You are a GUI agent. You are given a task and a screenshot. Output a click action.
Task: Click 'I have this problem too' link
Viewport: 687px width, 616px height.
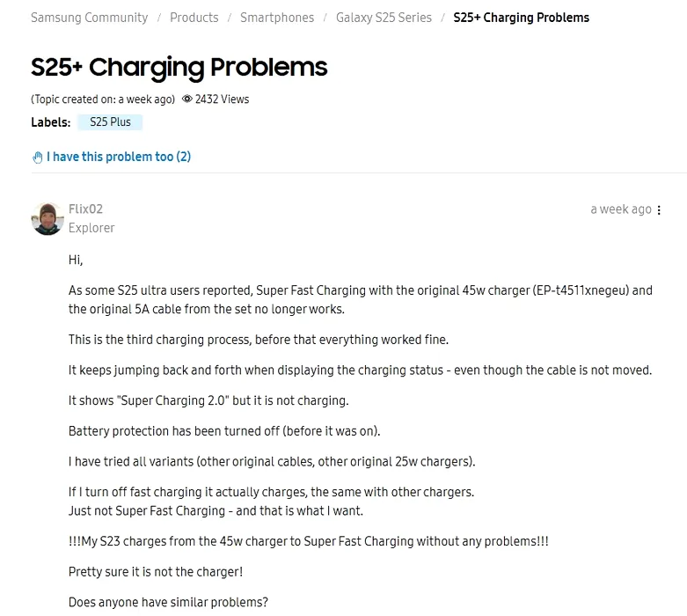tap(119, 157)
